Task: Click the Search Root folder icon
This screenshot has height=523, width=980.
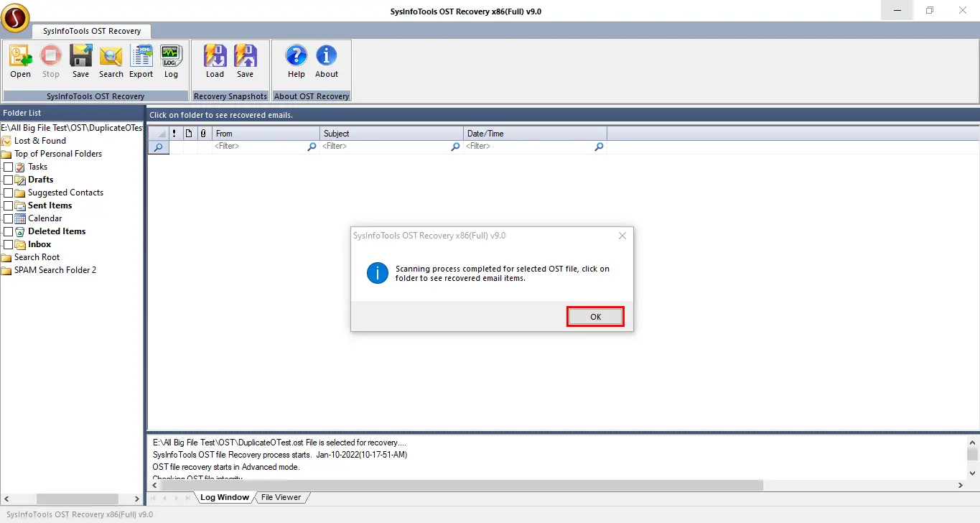Action: 6,257
